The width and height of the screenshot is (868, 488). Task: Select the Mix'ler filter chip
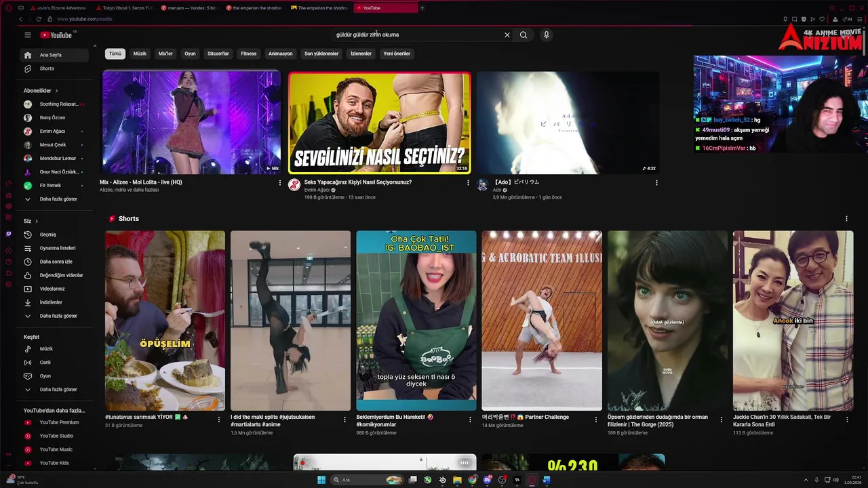tap(165, 54)
